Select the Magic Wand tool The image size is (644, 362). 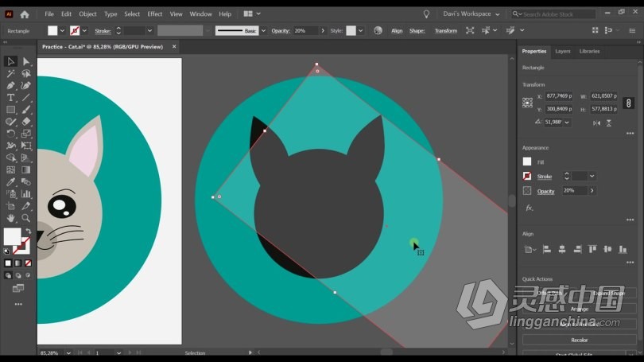point(10,73)
